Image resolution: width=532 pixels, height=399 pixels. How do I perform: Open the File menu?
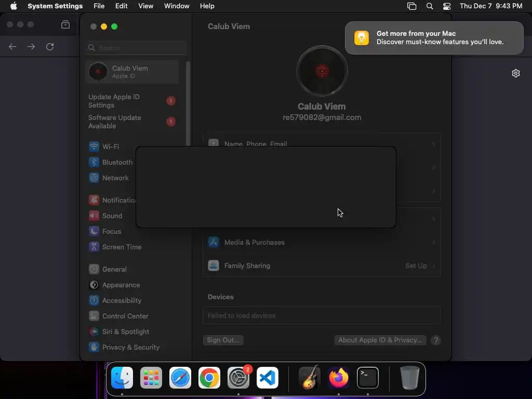click(x=99, y=6)
